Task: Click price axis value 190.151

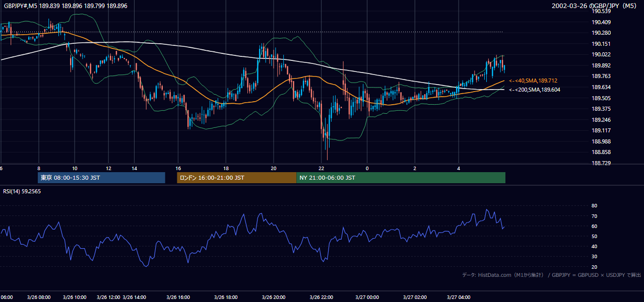Action: click(602, 44)
